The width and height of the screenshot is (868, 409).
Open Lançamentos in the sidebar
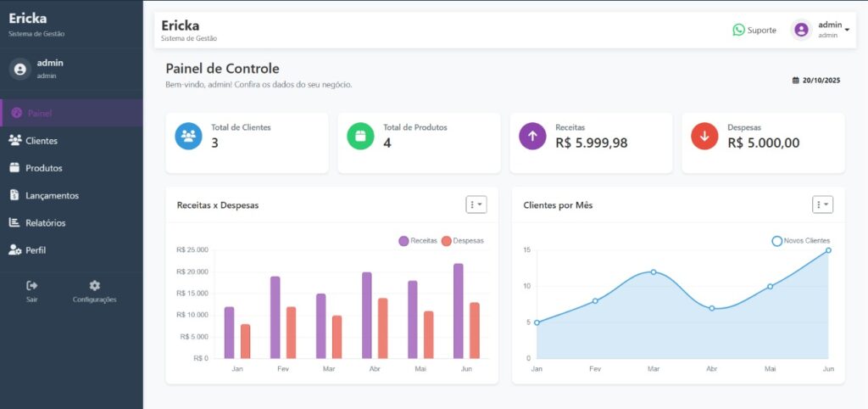[51, 195]
